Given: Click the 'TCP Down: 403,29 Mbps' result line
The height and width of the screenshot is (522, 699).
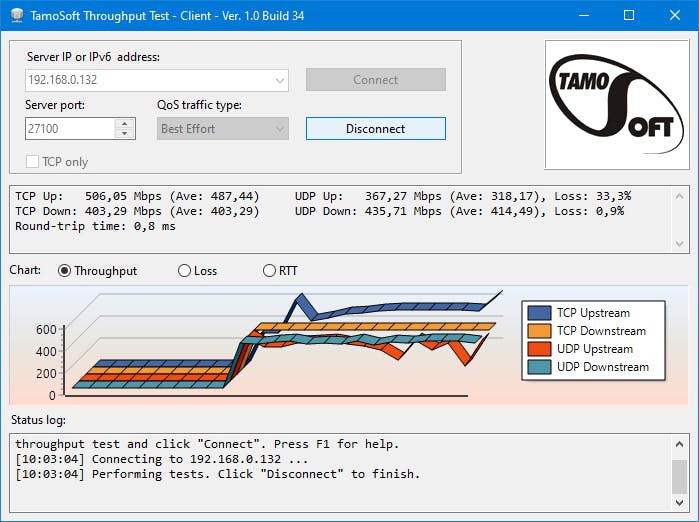Looking at the screenshot, I should coord(137,211).
